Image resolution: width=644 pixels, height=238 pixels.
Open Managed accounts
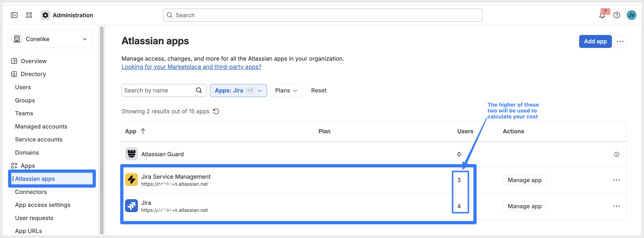coord(41,126)
